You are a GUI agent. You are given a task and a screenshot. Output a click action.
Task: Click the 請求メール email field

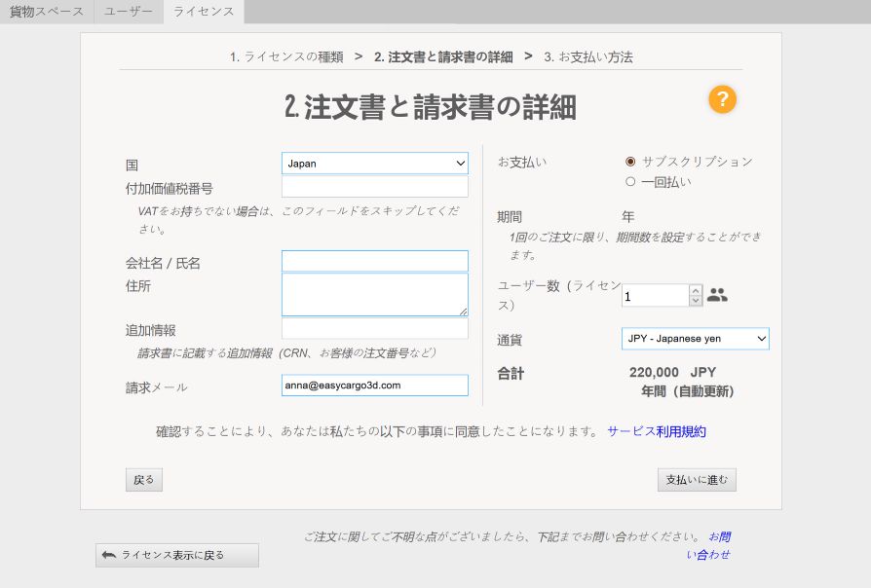point(374,386)
